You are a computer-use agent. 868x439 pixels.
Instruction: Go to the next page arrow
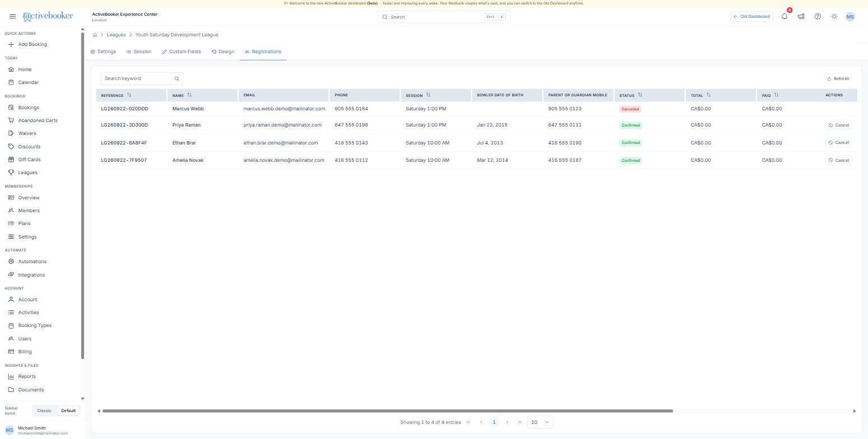pyautogui.click(x=507, y=422)
